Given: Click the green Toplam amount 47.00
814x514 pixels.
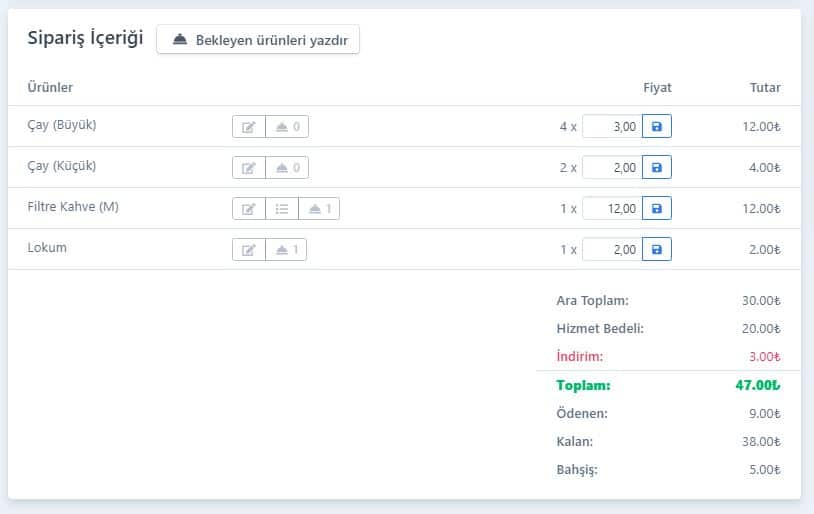Looking at the screenshot, I should 757,385.
